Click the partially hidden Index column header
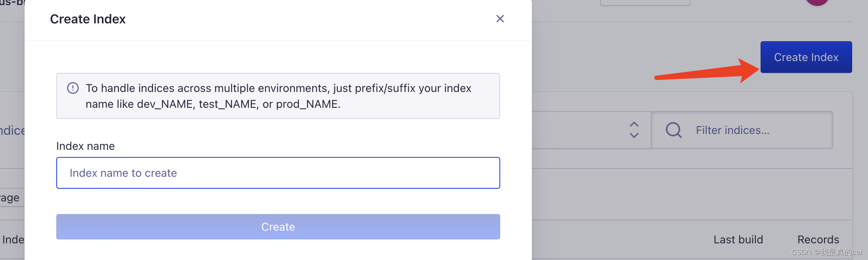 coord(13,239)
